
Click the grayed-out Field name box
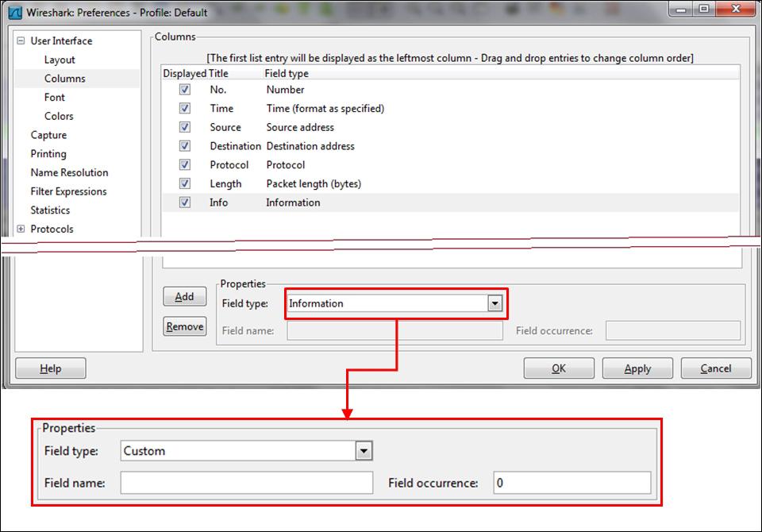pos(394,330)
